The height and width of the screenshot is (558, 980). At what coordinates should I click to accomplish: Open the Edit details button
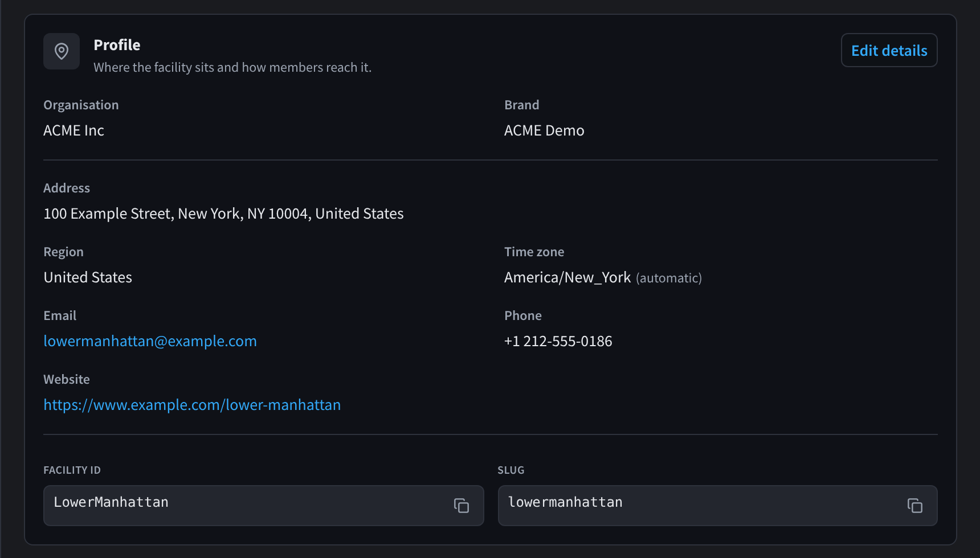point(889,50)
